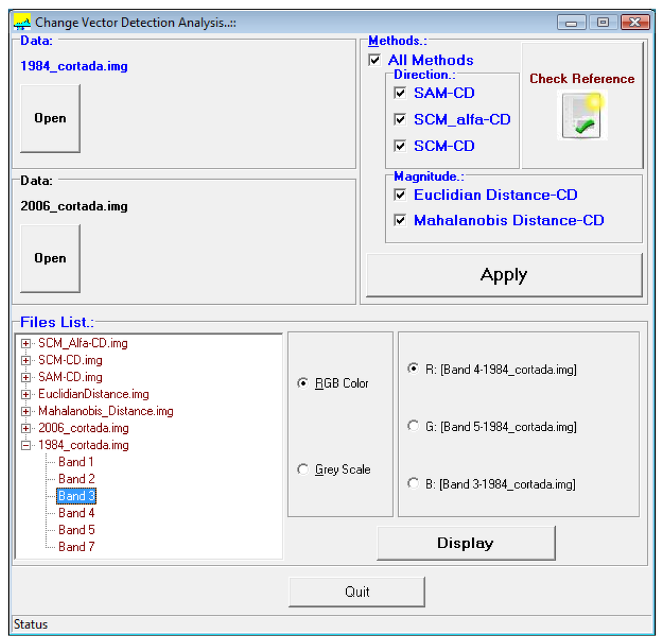Expand the SCM_Alfa-CD.img tree node
This screenshot has width=664, height=644.
coord(26,343)
